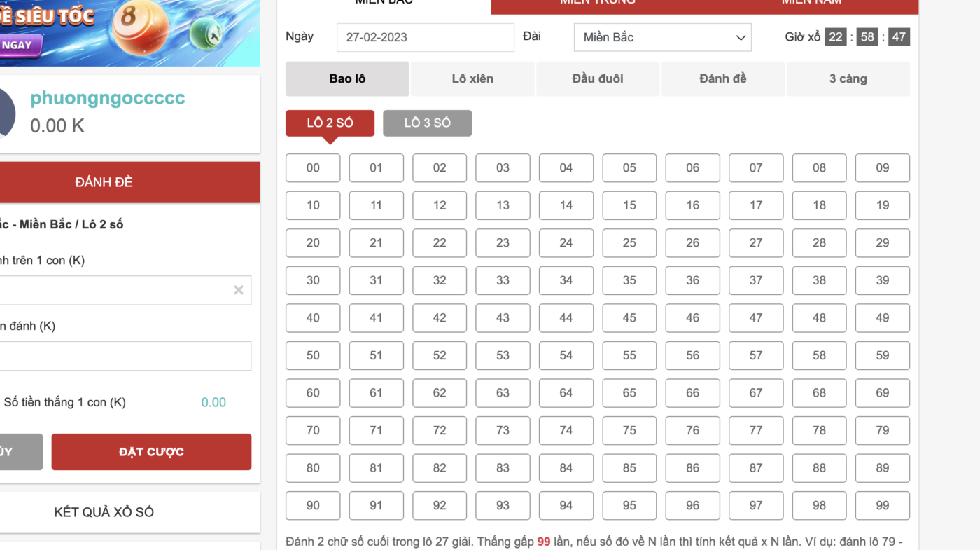Choose the LÔ 3 SỐ option
Screen dimensions: 980x550
[x=427, y=123]
